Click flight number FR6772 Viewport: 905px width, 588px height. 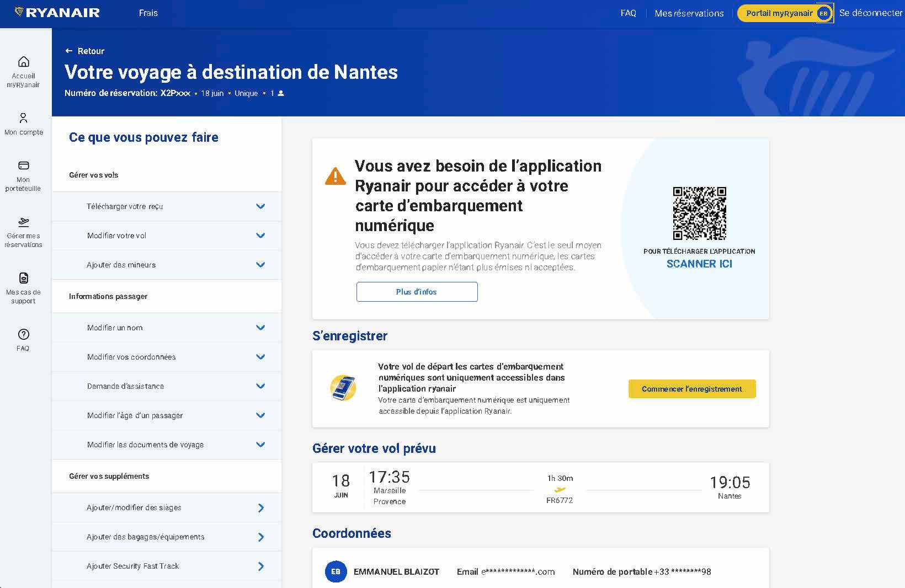point(560,500)
